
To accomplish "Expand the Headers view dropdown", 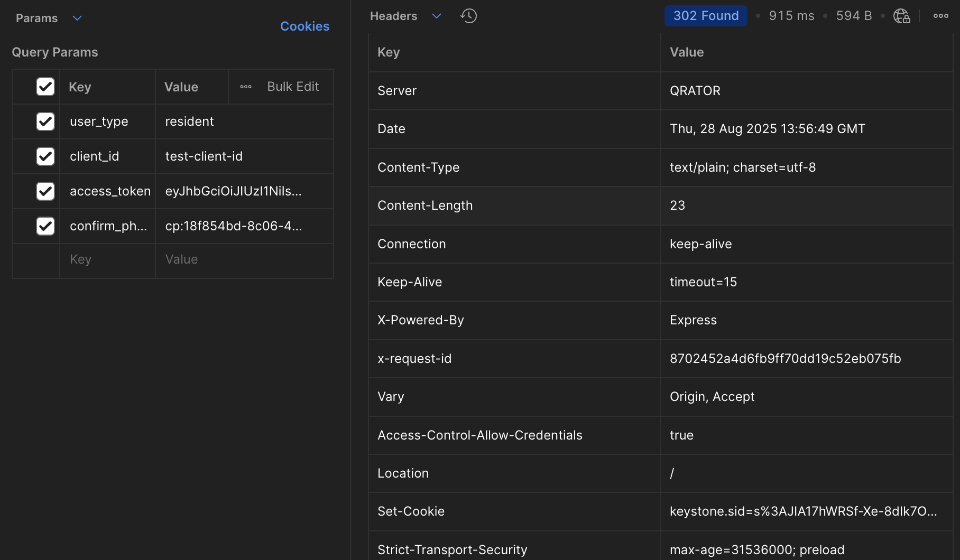I will (x=437, y=16).
